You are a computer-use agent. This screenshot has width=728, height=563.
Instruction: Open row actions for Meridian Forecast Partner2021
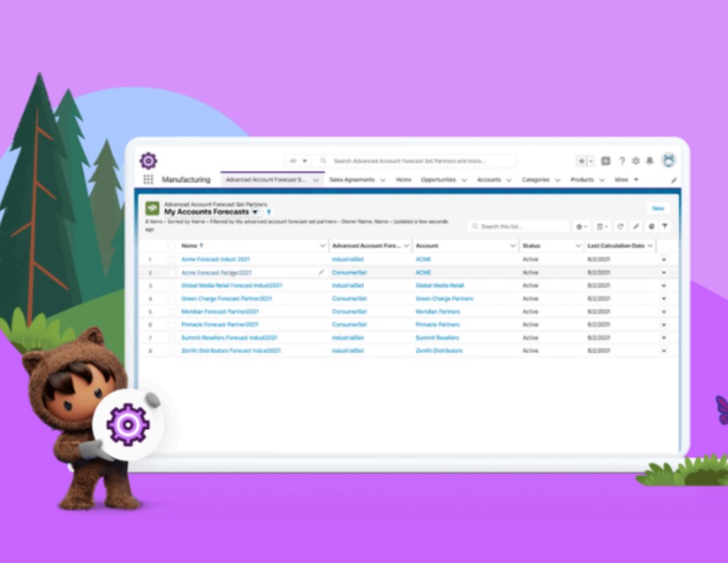click(x=664, y=311)
